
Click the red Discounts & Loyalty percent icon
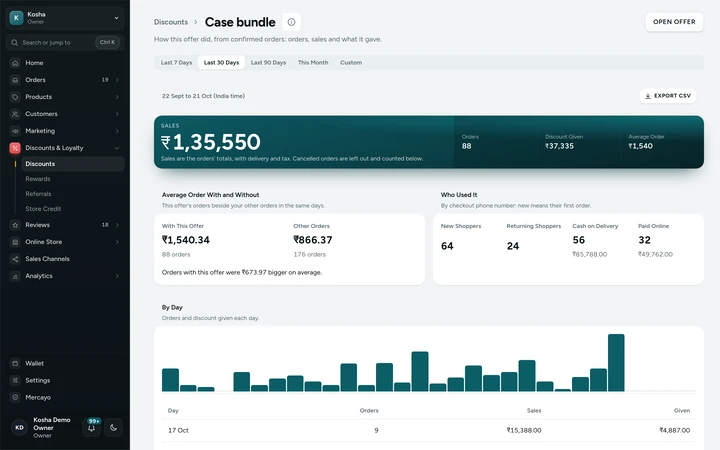15,148
